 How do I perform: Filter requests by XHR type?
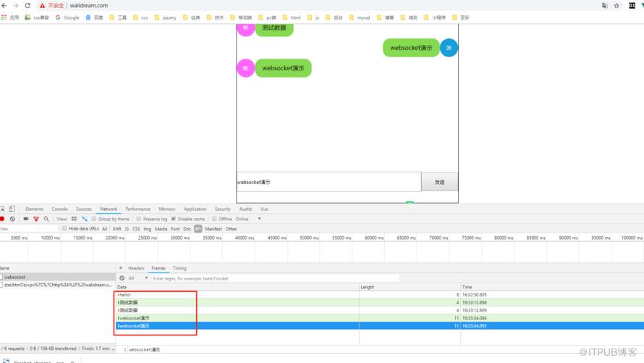coord(116,228)
